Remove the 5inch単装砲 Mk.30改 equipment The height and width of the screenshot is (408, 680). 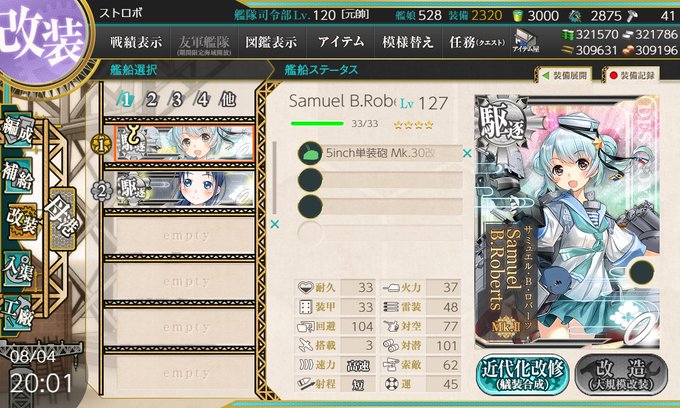(x=467, y=153)
